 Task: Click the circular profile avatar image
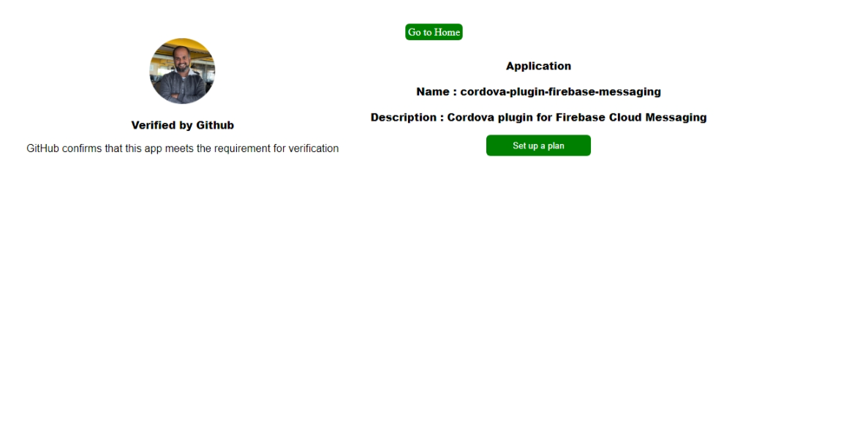coord(182,71)
